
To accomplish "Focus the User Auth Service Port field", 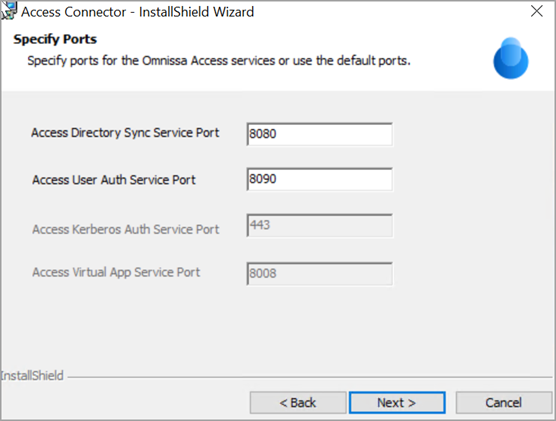I will 319,179.
